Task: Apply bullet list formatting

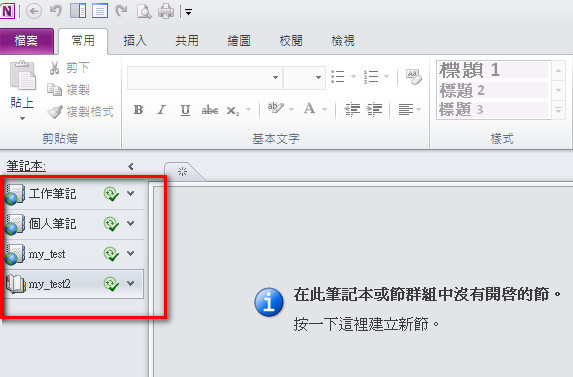Action: [x=338, y=77]
